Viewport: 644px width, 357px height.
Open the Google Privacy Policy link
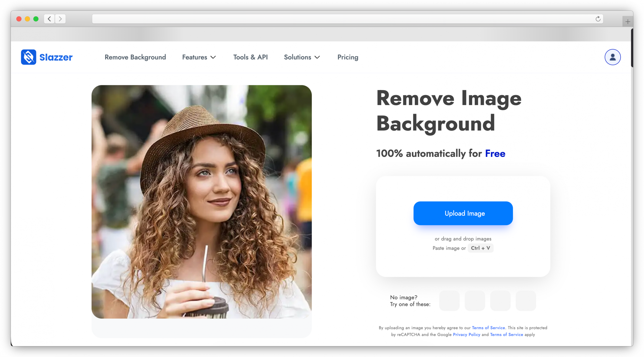coord(466,334)
